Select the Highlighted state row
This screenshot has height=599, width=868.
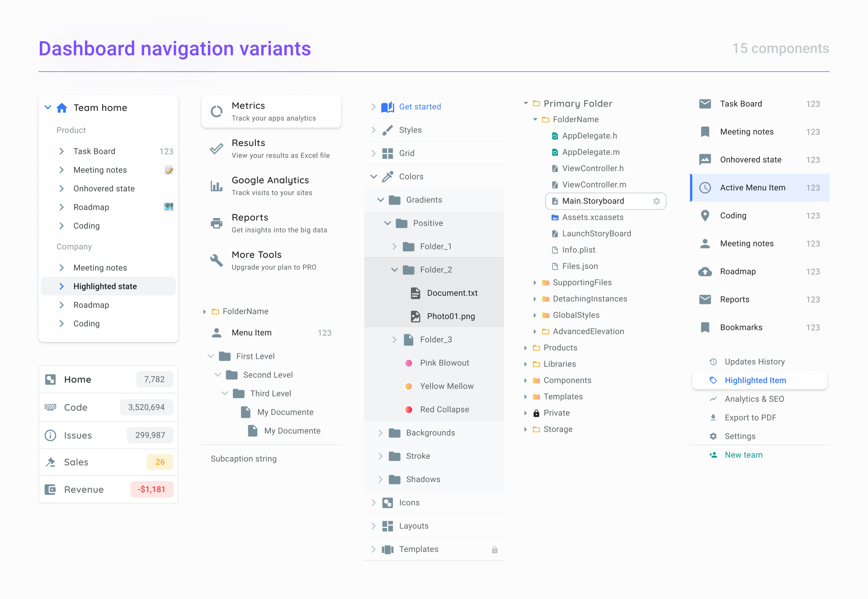tap(108, 286)
